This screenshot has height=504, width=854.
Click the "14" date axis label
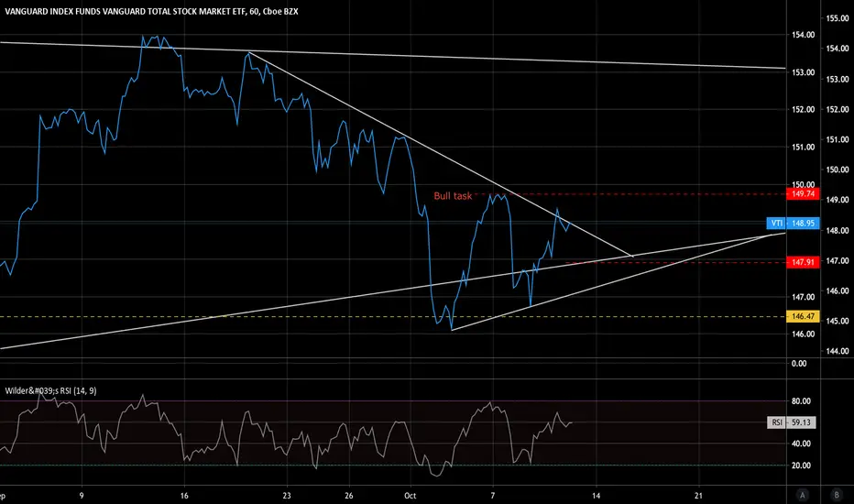[x=597, y=495]
